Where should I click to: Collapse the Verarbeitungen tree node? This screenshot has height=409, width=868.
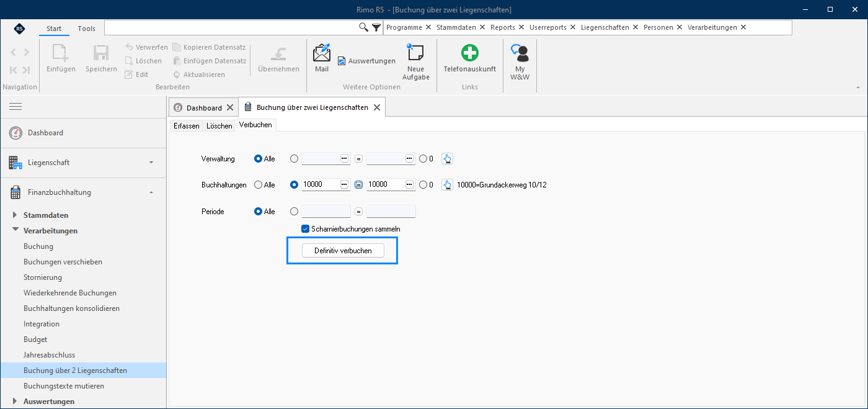15,230
